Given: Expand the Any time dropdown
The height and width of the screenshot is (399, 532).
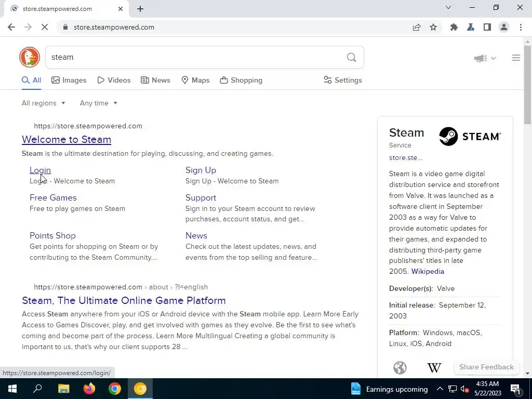Looking at the screenshot, I should point(98,103).
